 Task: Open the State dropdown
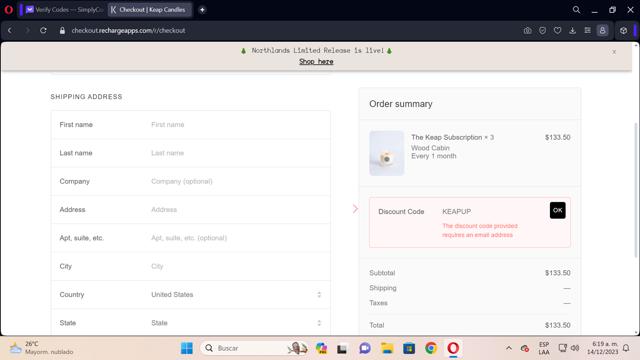coord(191,323)
